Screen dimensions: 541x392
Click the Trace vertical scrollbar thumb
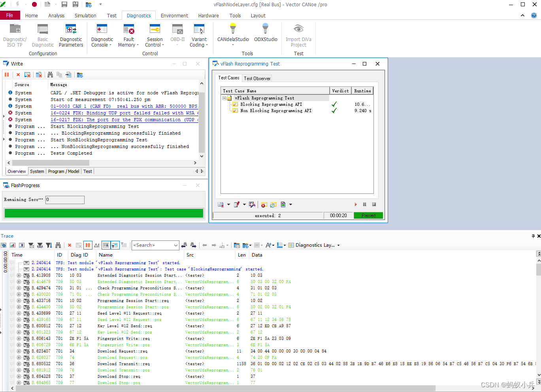click(x=538, y=270)
